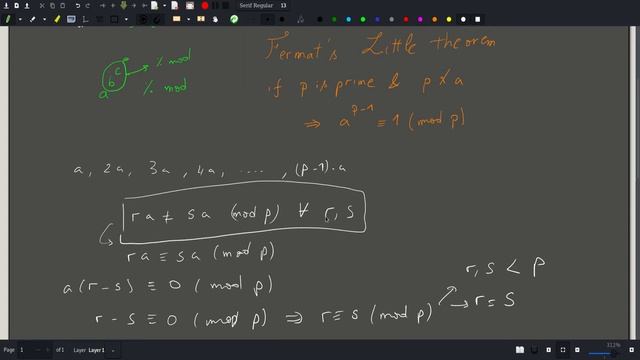
Task: Open the pen type dropdown
Action: [x=20, y=19]
